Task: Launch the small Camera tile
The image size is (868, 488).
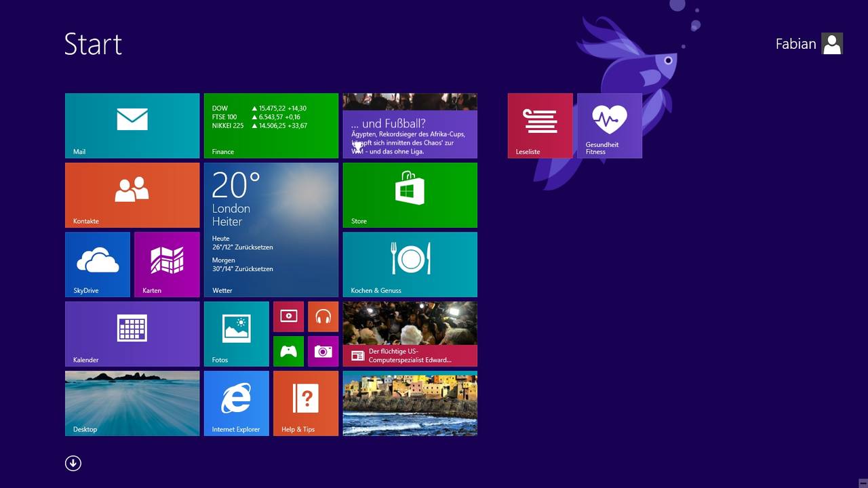Action: 323,351
